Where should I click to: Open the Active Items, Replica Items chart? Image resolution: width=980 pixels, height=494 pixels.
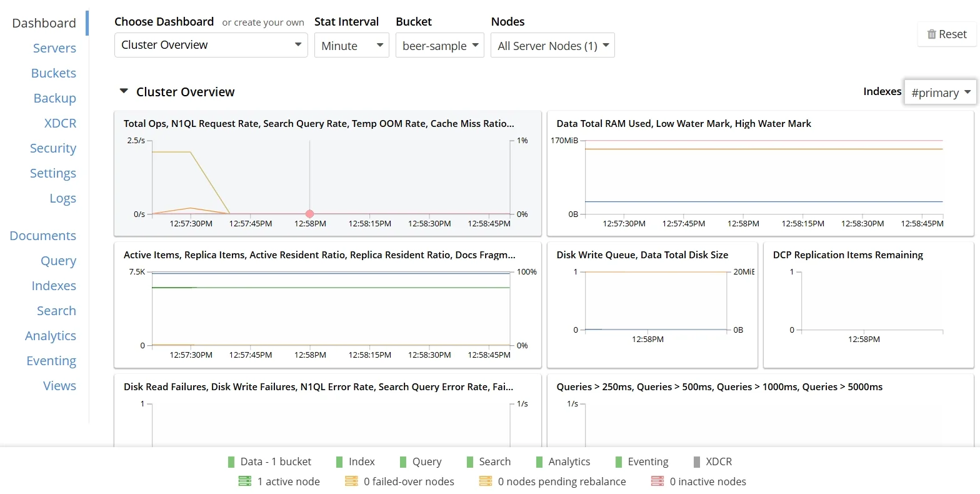[327, 305]
